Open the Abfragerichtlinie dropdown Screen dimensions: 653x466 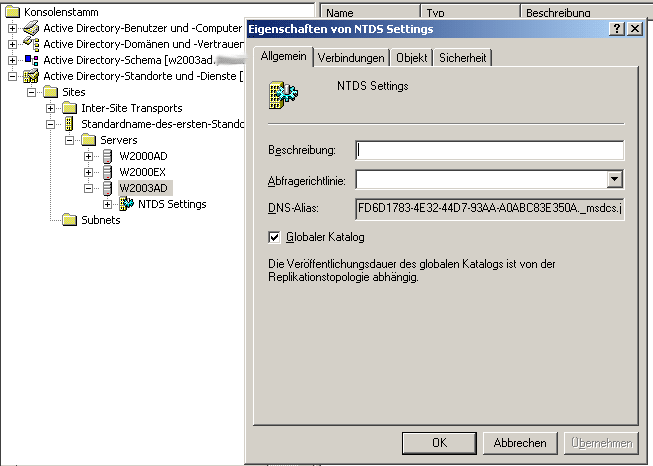click(615, 180)
